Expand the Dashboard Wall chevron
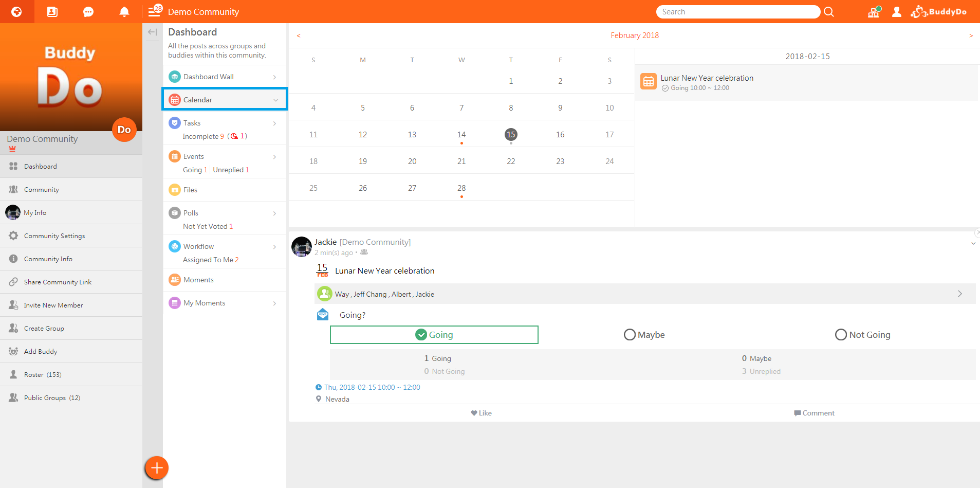The width and height of the screenshot is (980, 488). coord(275,77)
